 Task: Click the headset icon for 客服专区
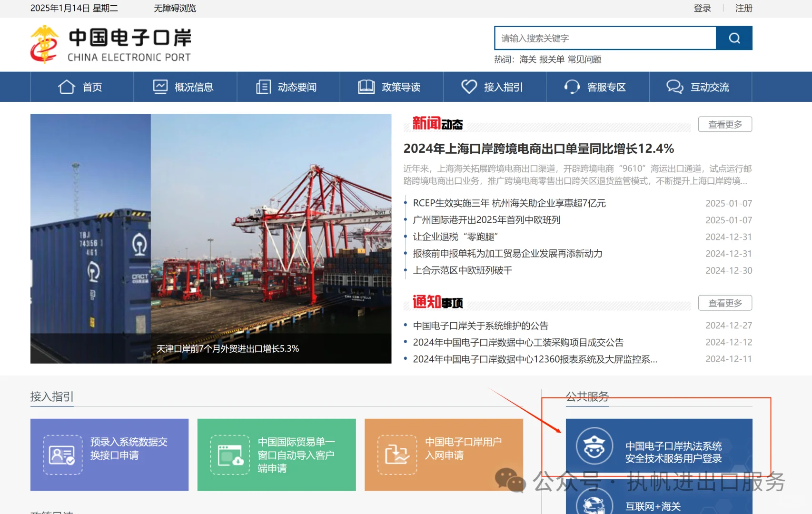coord(572,87)
